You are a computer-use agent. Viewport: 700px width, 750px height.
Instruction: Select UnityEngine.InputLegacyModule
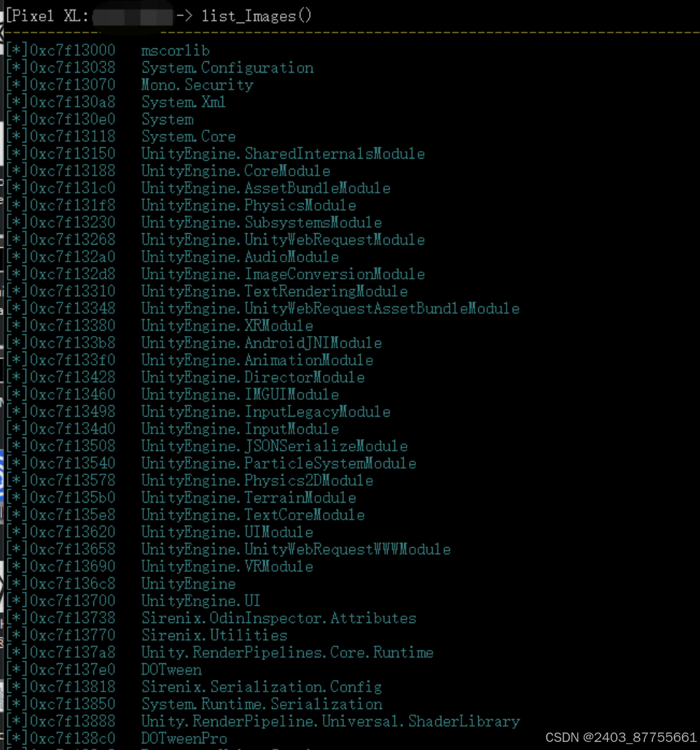coord(266,413)
